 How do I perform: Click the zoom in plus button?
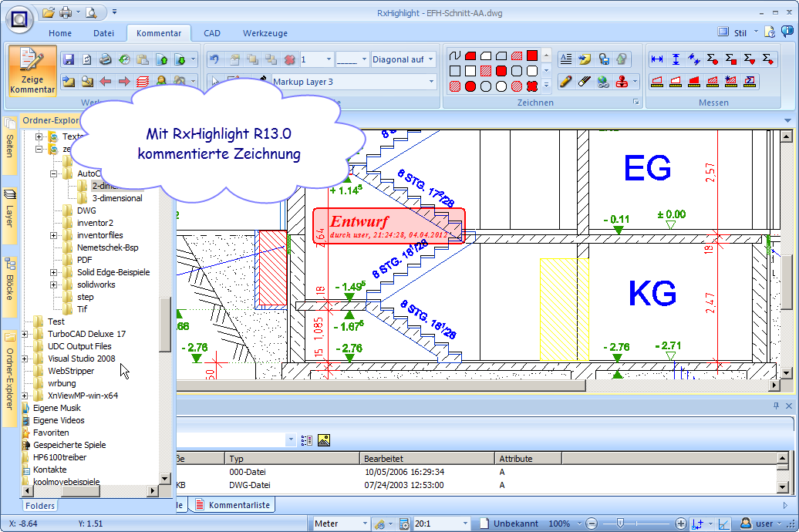tap(681, 524)
